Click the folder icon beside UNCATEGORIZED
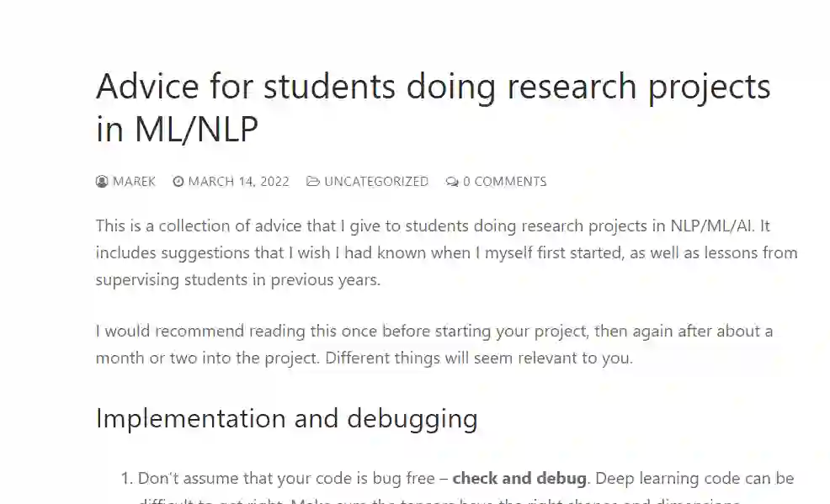Viewport: 830px width, 504px height. pyautogui.click(x=313, y=182)
